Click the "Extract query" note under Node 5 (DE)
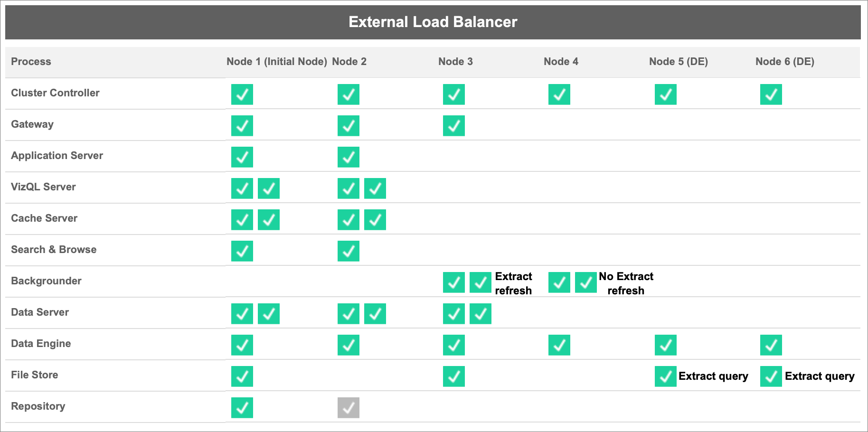Viewport: 868px width, 432px height. (x=713, y=376)
